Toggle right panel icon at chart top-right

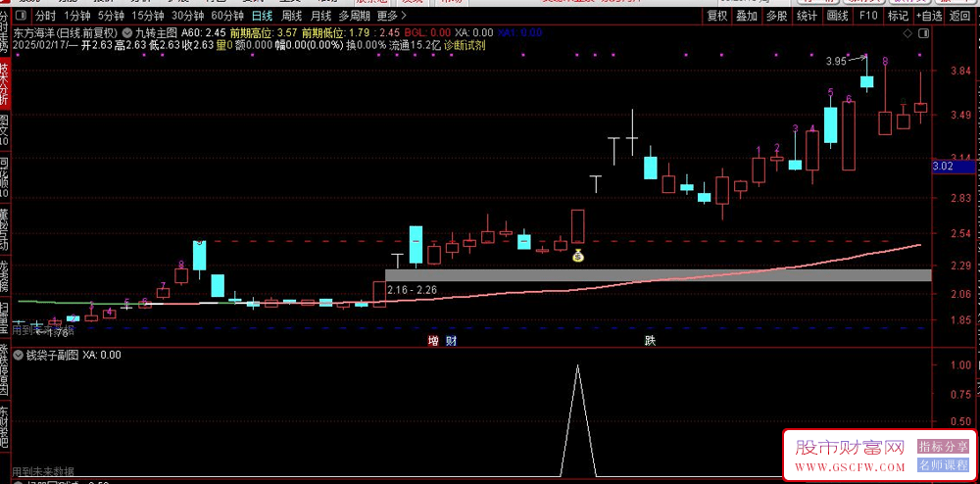click(x=922, y=32)
